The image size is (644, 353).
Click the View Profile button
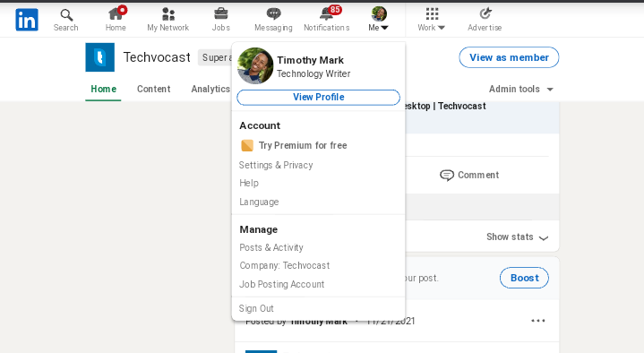pos(318,98)
